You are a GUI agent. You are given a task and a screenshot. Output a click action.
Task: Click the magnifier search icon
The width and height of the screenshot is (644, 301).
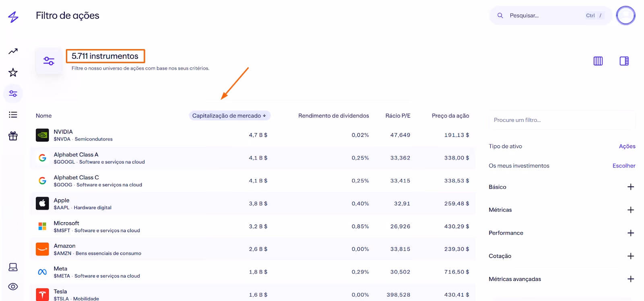coord(500,15)
